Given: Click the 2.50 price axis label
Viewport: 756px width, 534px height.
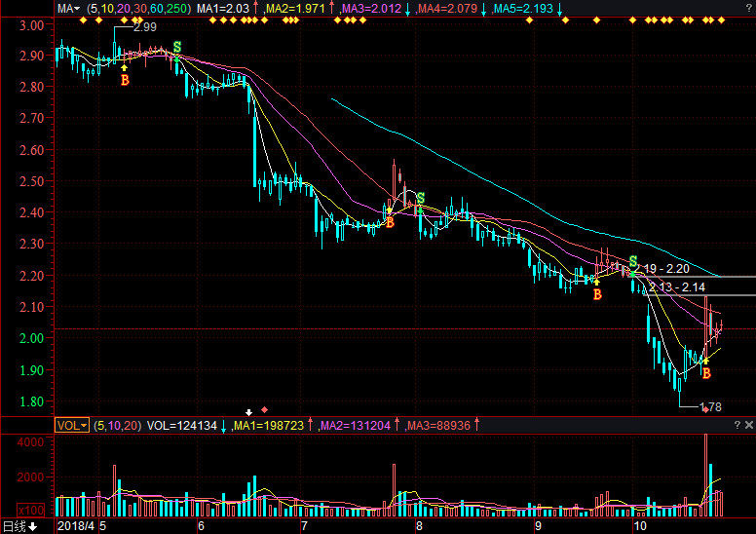Looking at the screenshot, I should pos(31,181).
